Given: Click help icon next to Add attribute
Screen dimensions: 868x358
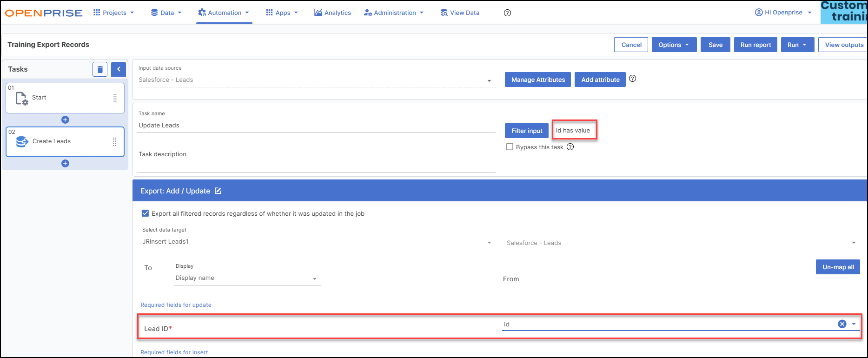Looking at the screenshot, I should (632, 79).
